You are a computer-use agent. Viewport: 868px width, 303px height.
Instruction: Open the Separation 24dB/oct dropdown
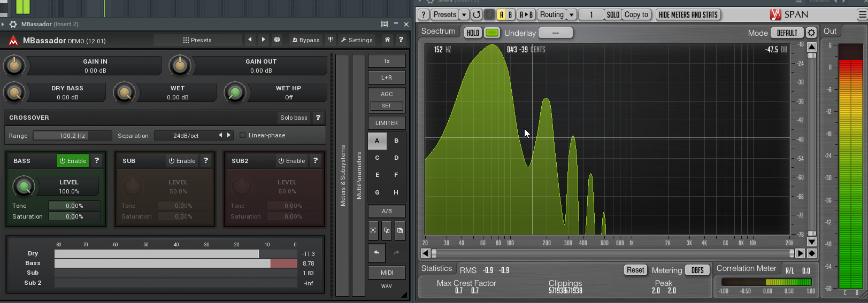coord(186,136)
